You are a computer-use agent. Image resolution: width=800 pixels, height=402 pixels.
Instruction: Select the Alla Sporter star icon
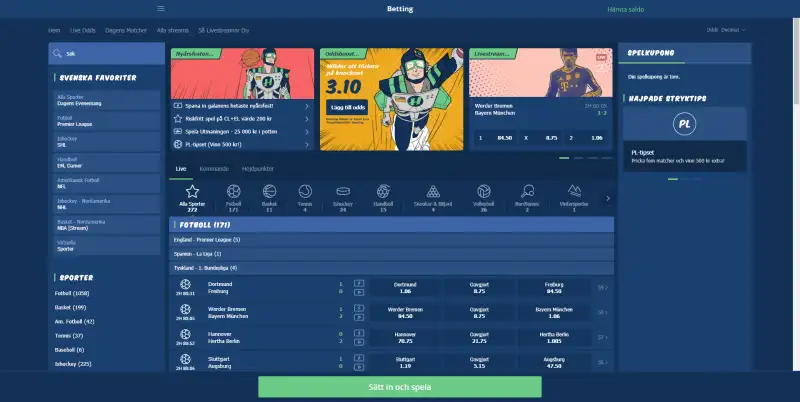click(192, 191)
